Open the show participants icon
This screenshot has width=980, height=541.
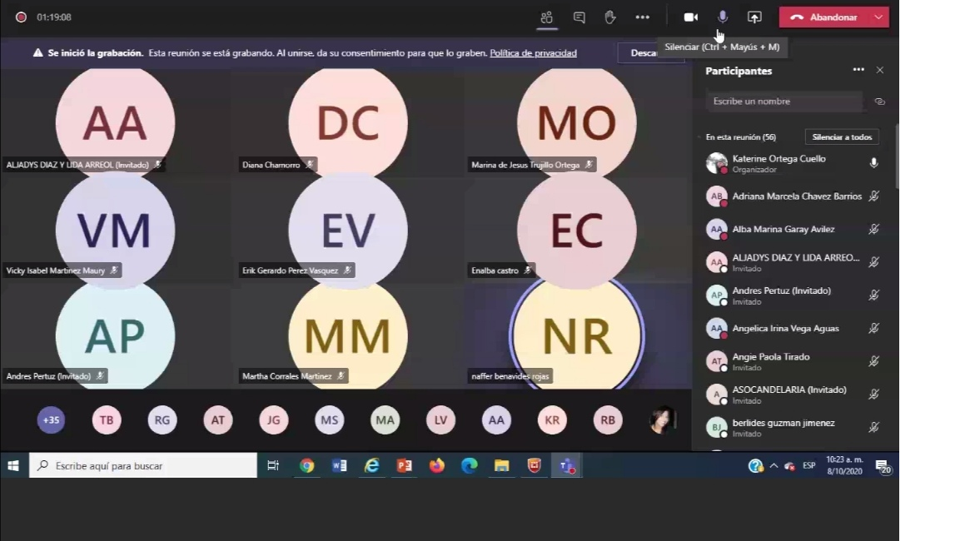pyautogui.click(x=546, y=17)
